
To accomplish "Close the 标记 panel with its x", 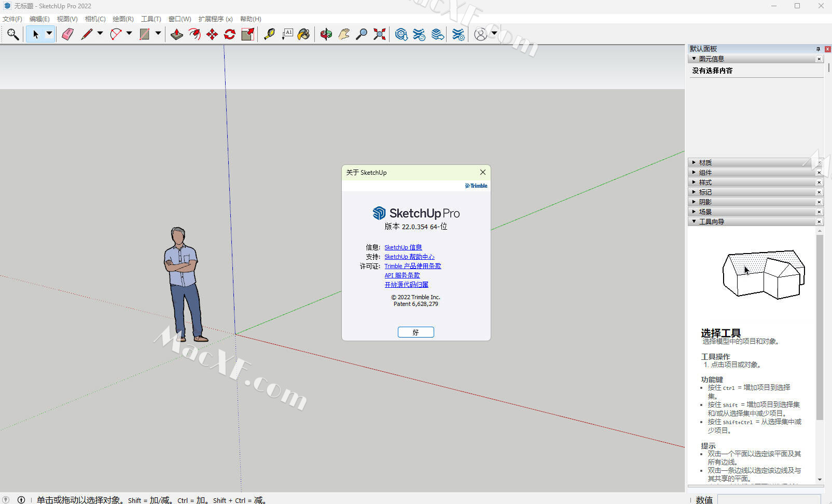I will (x=819, y=192).
